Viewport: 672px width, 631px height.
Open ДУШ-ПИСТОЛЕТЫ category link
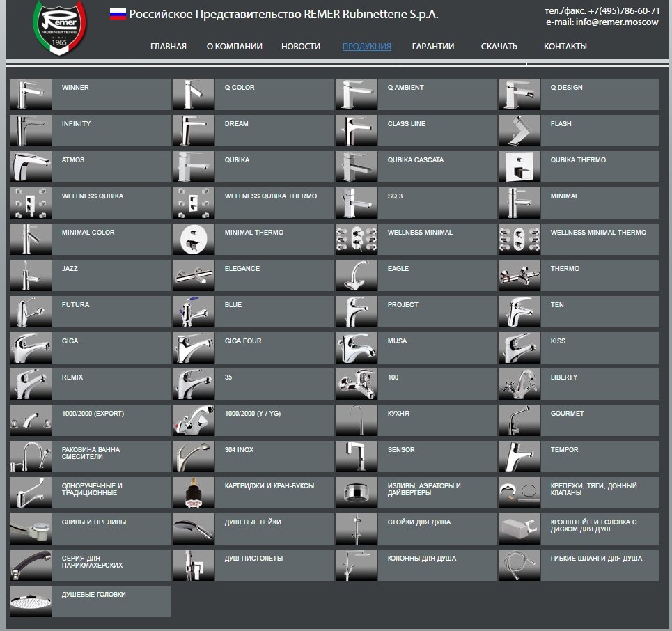(x=253, y=558)
